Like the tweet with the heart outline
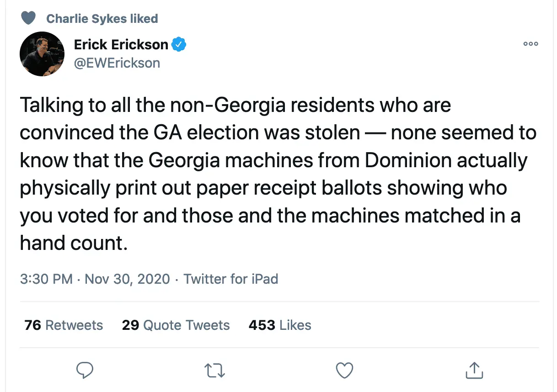Image resolution: width=557 pixels, height=392 pixels. pyautogui.click(x=344, y=370)
